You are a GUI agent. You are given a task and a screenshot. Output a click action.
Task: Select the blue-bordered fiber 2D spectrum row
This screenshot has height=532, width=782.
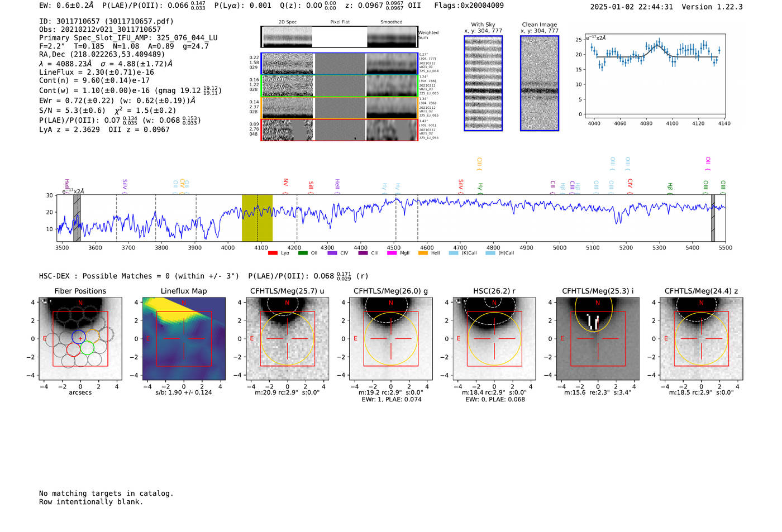coord(340,64)
